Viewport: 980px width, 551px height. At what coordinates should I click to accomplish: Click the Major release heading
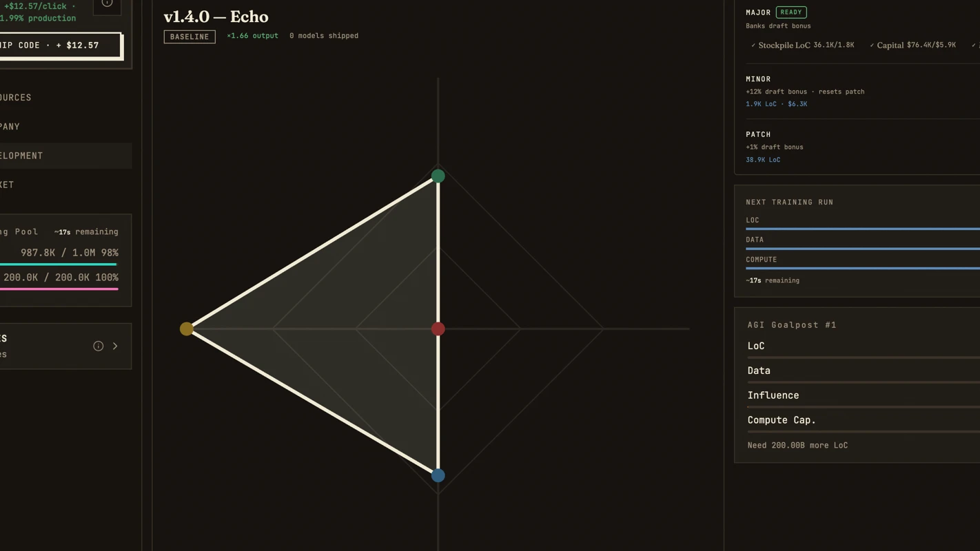tap(758, 12)
